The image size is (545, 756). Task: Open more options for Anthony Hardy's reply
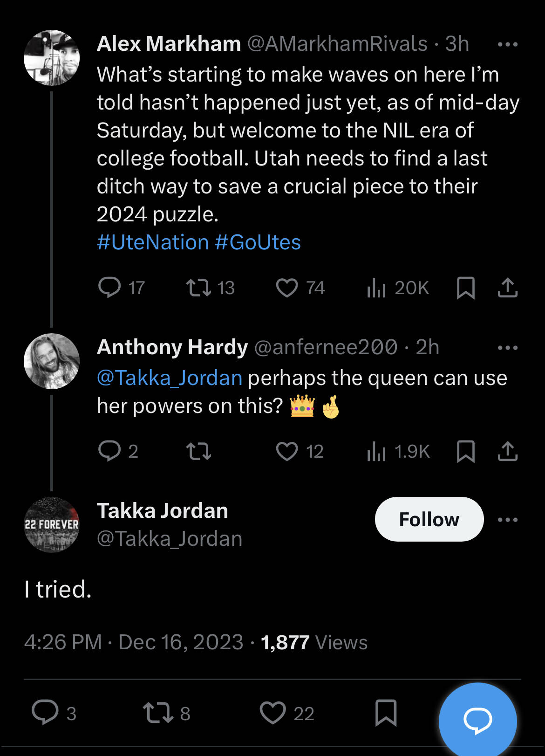pos(507,348)
